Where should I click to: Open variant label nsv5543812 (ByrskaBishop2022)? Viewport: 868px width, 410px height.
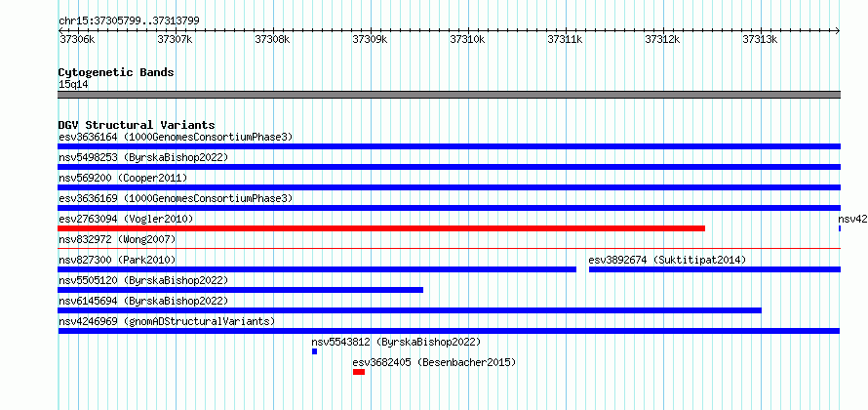(x=396, y=342)
